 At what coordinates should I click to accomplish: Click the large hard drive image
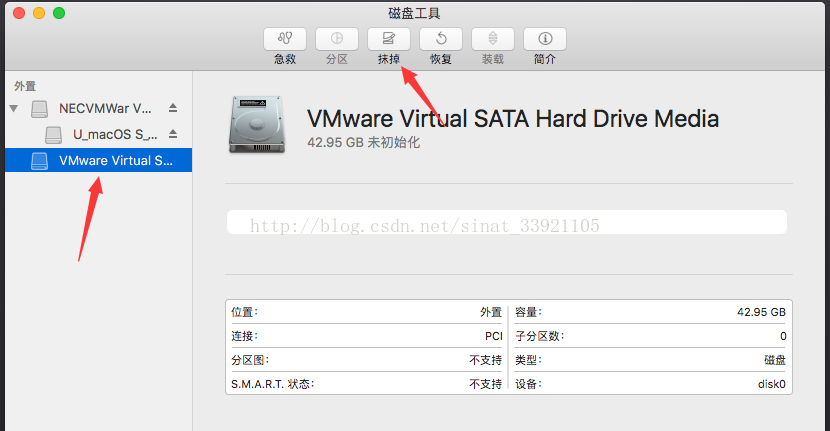pos(257,125)
